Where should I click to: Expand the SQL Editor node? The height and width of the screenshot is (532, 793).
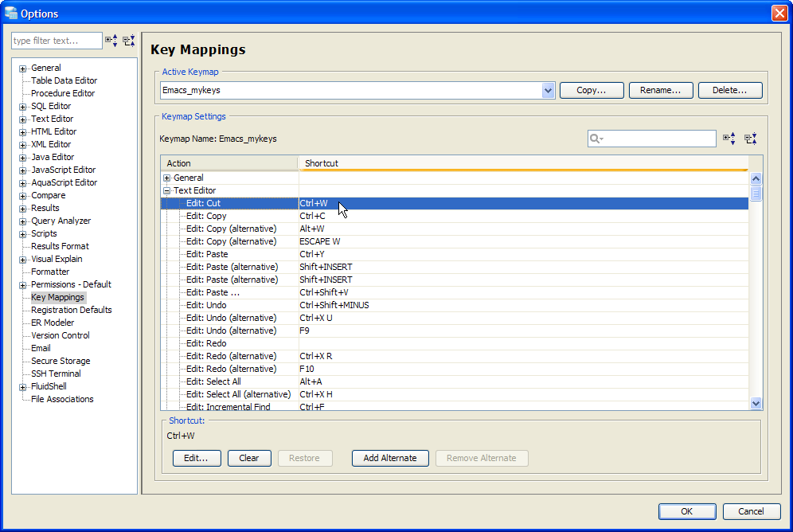23,107
